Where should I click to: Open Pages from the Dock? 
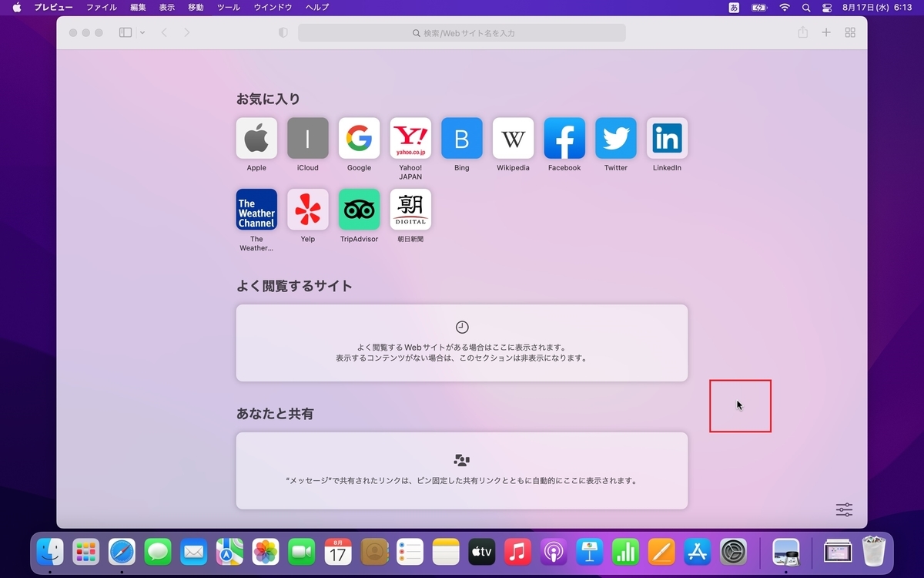tap(661, 551)
